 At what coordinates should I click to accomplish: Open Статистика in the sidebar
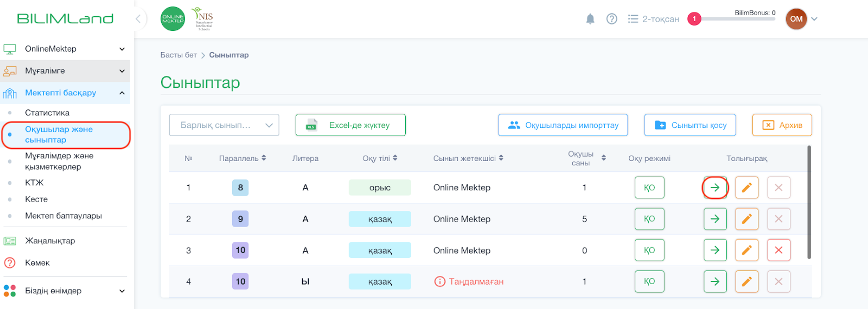(47, 113)
